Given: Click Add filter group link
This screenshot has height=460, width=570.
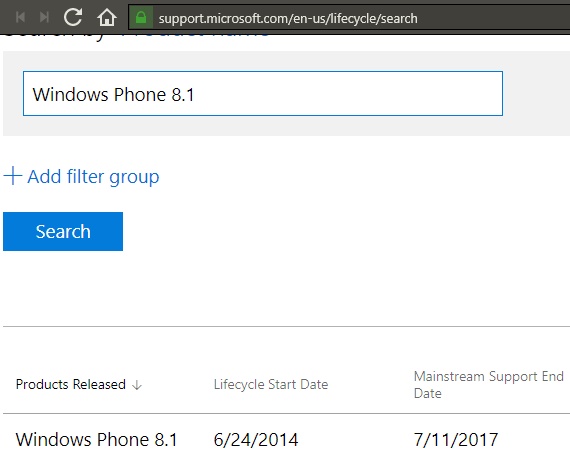Looking at the screenshot, I should pos(93,177).
